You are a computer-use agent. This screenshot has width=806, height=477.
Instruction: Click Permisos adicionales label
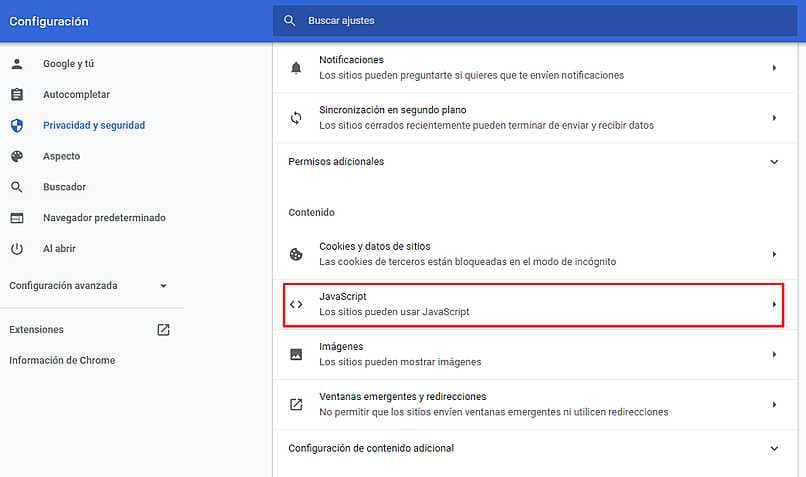coord(336,162)
